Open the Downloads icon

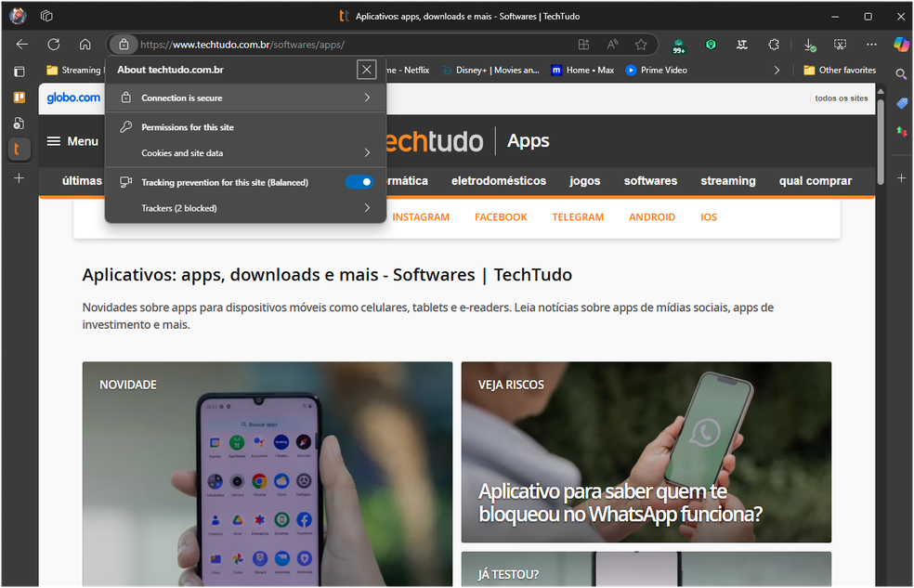coord(810,45)
